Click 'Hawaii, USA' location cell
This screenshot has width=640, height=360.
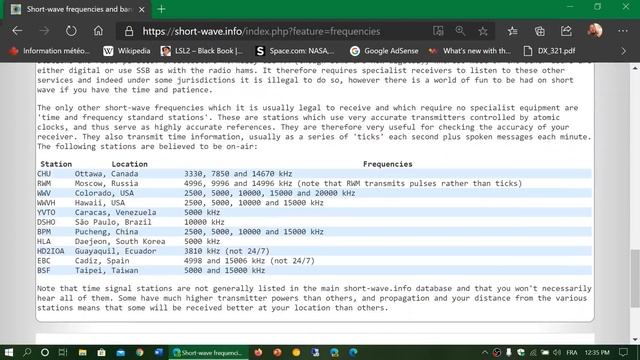(x=100, y=203)
